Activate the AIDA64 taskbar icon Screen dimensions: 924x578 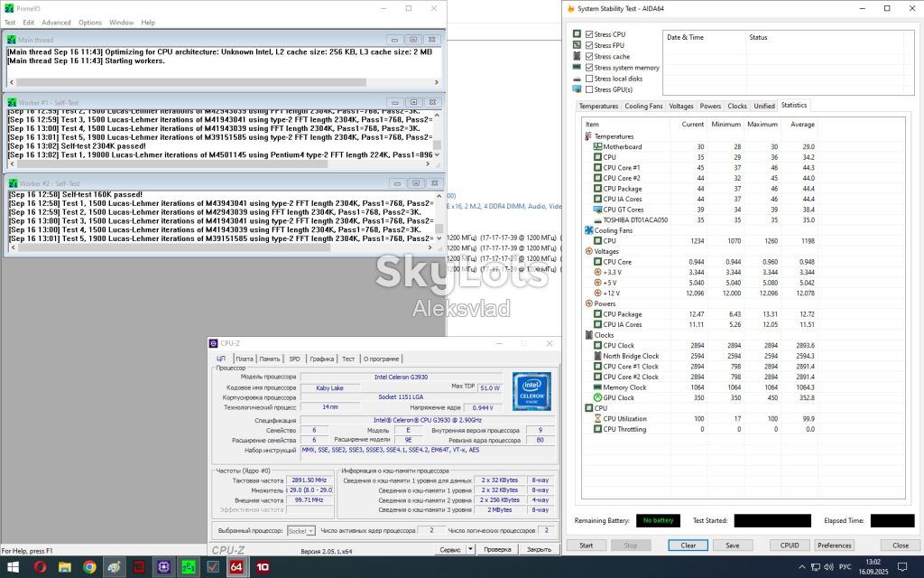coord(236,567)
